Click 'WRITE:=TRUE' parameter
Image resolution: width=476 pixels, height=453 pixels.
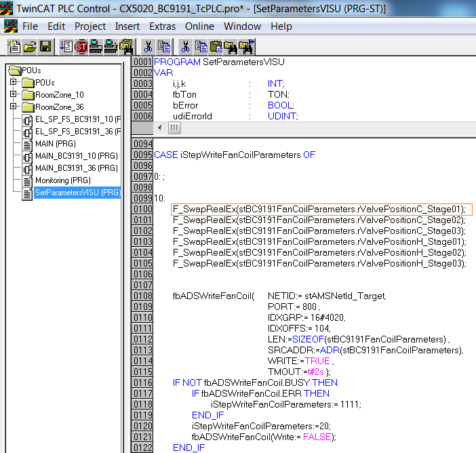300,361
